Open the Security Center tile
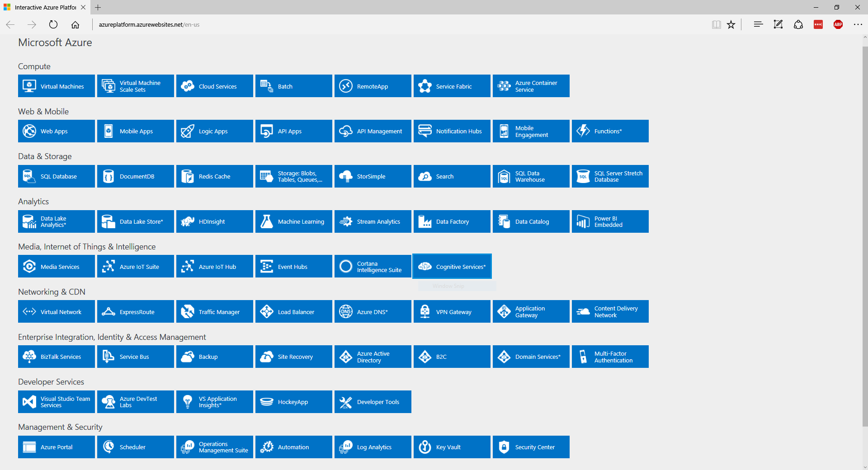Viewport: 868px width, 470px height. click(x=531, y=446)
